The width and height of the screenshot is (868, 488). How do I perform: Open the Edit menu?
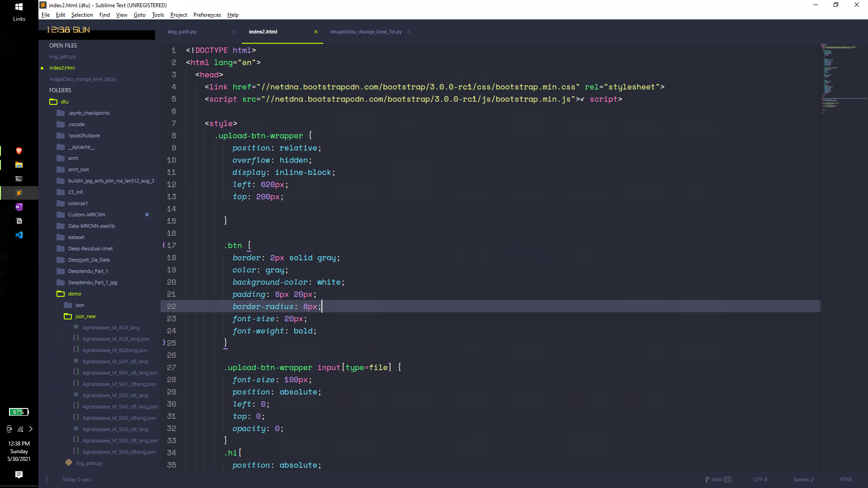tap(61, 15)
